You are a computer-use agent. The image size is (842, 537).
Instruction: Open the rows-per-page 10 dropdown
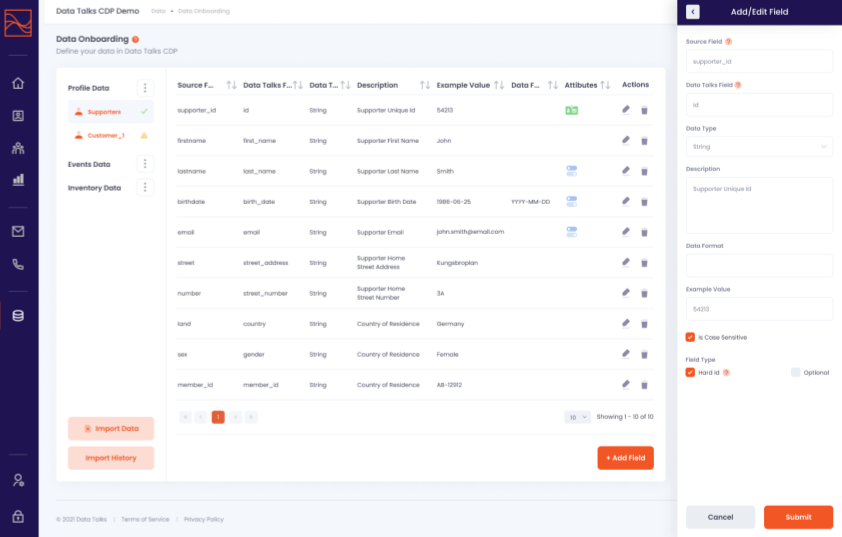[x=577, y=417]
